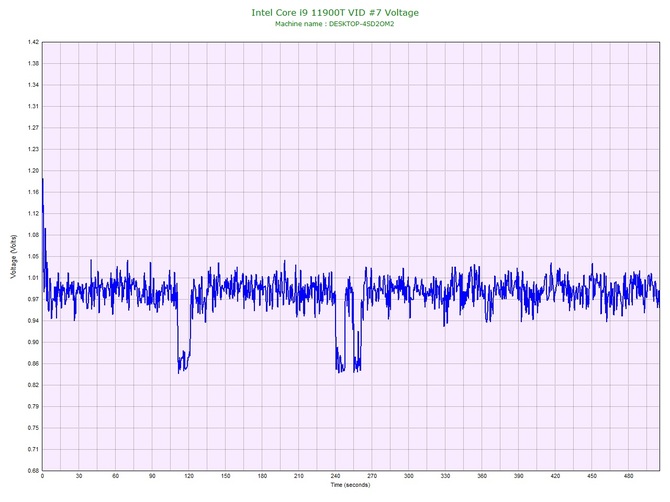The width and height of the screenshot is (670, 502).
Task: Click the 0.94 y-axis tick label
Action: (33, 320)
